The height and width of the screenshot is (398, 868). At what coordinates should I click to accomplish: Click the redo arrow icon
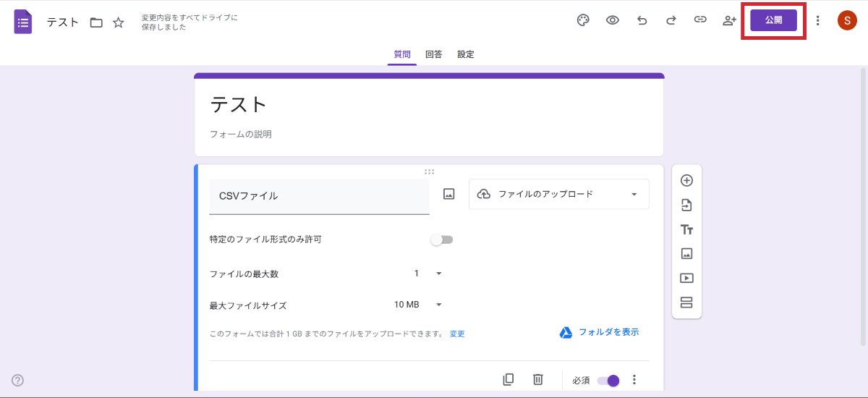pyautogui.click(x=671, y=20)
